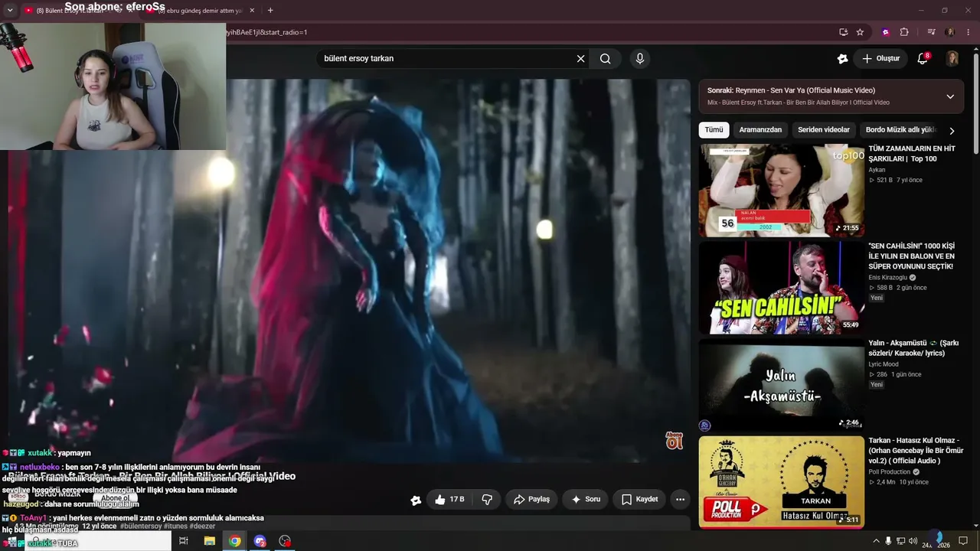Open Chrome from the taskbar
Image resolution: width=980 pixels, height=551 pixels.
tap(234, 541)
